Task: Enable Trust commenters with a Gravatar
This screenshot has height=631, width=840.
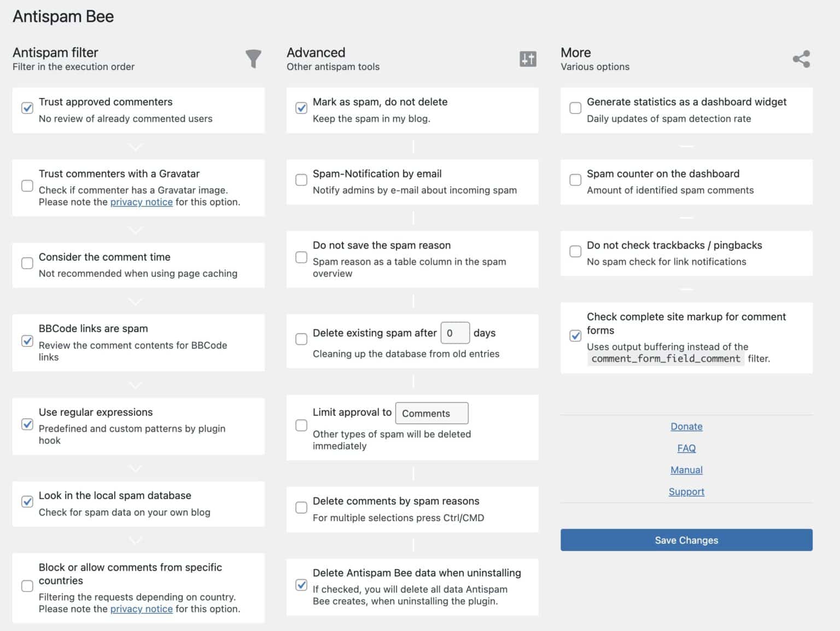Action: [x=27, y=186]
